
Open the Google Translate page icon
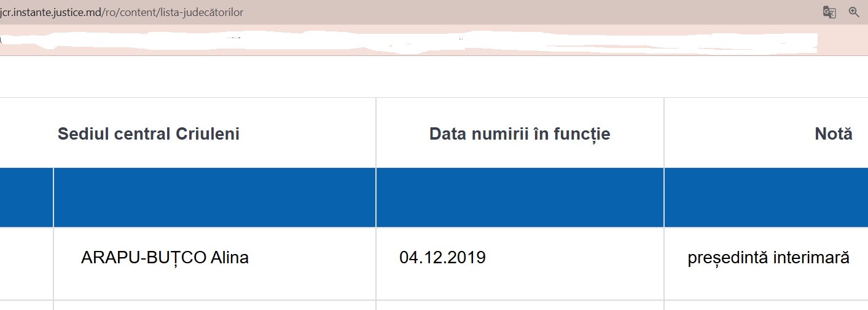click(x=829, y=12)
